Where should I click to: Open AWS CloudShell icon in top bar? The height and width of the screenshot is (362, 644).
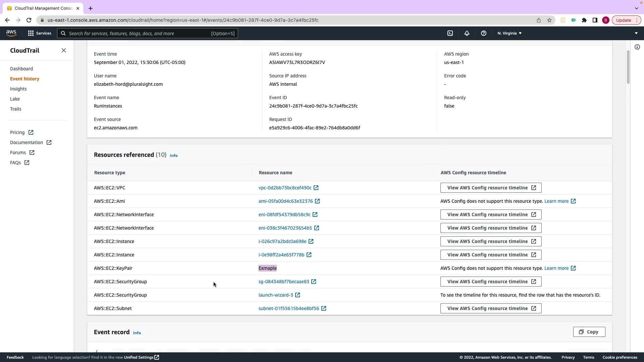450,33
